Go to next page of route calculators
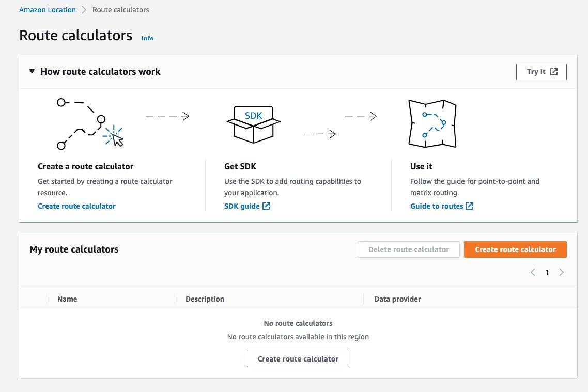 562,272
